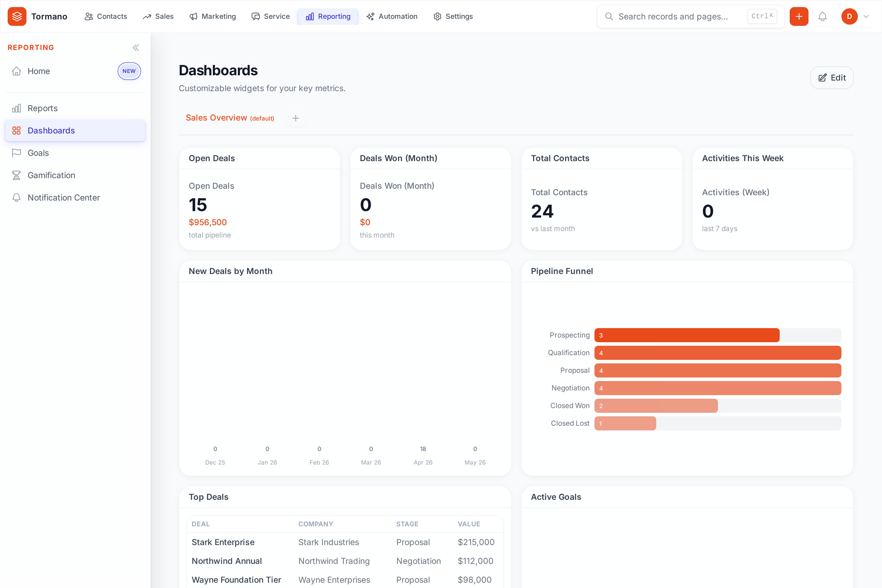This screenshot has width=882, height=588.
Task: Click the Open Deals widget title
Action: 211,158
